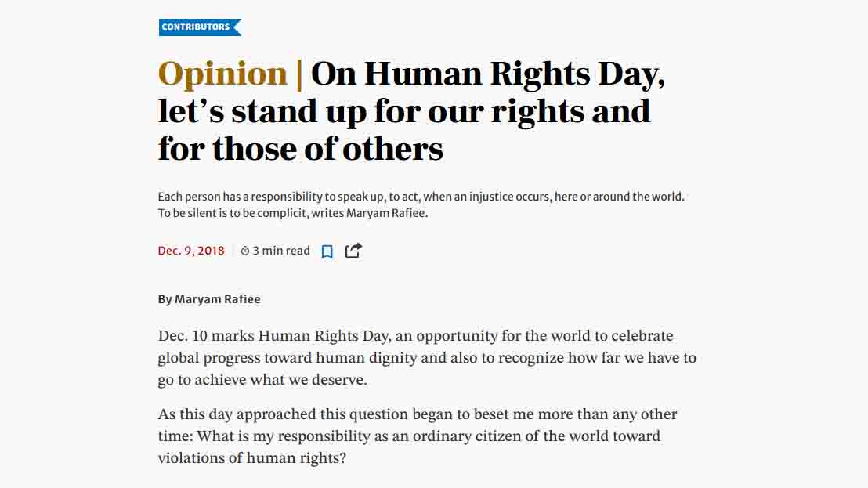Screen dimensions: 868x488
Task: Click 'violations of human rights?' text
Action: (x=252, y=458)
